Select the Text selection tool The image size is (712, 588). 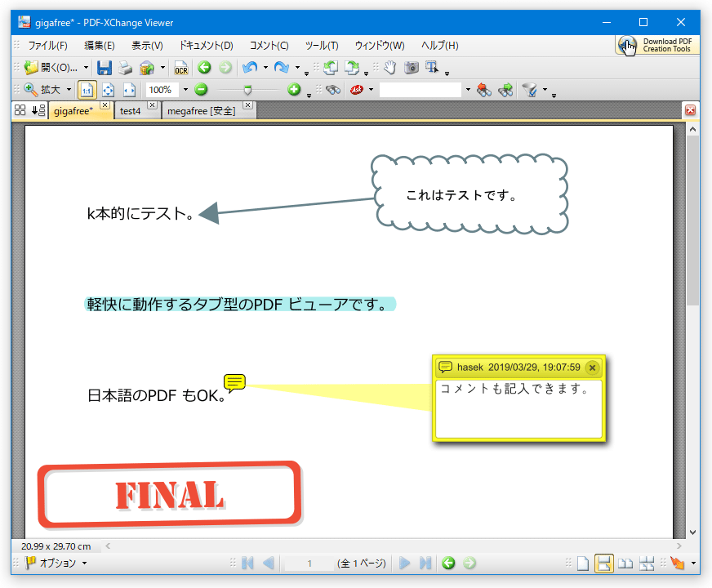[432, 68]
